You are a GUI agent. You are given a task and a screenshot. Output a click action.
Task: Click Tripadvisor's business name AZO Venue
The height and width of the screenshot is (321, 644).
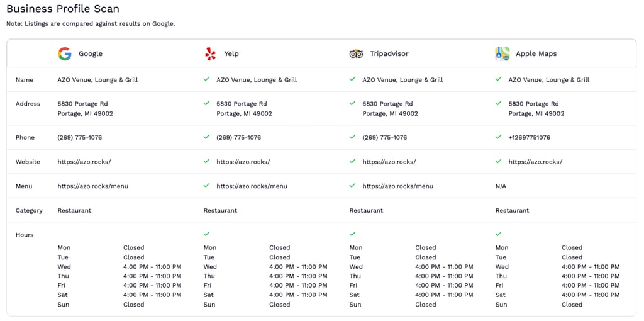coord(402,80)
